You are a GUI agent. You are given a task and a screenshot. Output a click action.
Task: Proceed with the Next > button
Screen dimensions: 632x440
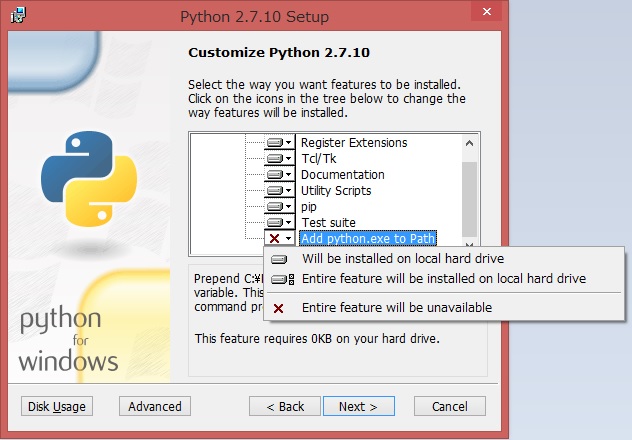tap(359, 406)
